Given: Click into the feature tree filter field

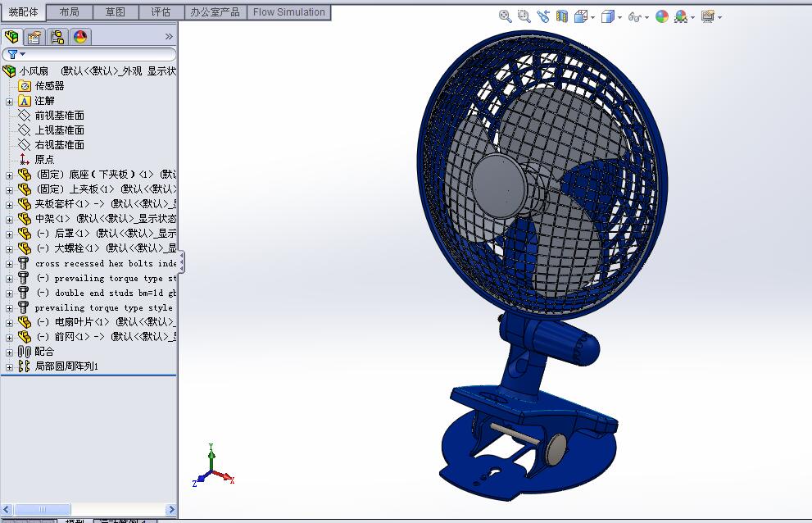Looking at the screenshot, I should (x=89, y=54).
